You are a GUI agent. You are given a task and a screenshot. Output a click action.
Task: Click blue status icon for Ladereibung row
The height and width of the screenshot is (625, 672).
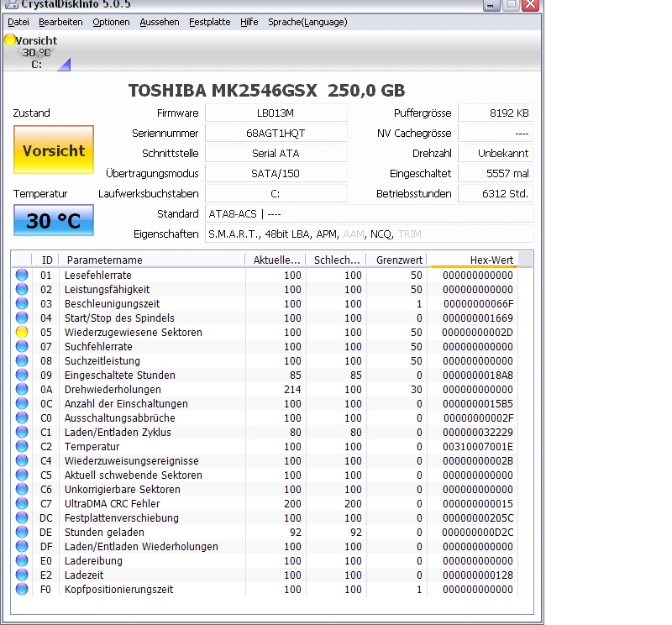point(22,560)
